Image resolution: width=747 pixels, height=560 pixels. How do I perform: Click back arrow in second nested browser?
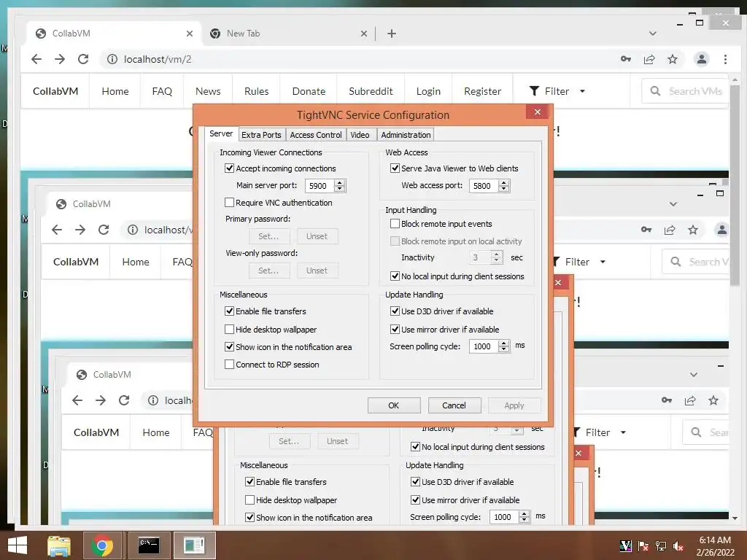(x=57, y=230)
